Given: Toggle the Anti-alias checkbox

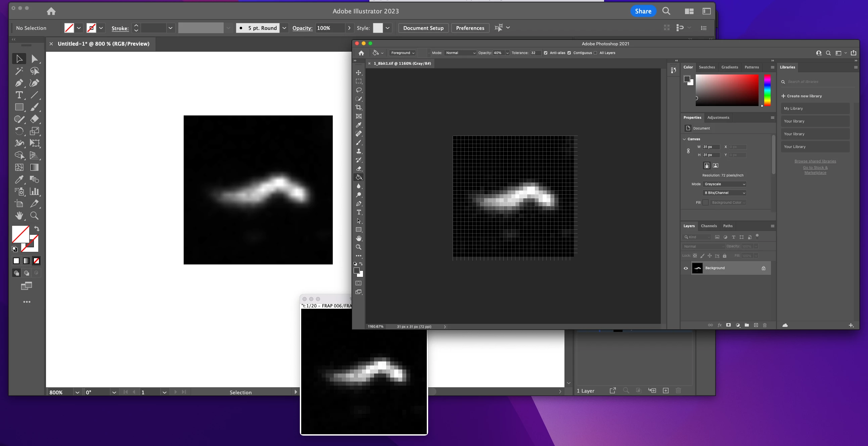Looking at the screenshot, I should (546, 53).
